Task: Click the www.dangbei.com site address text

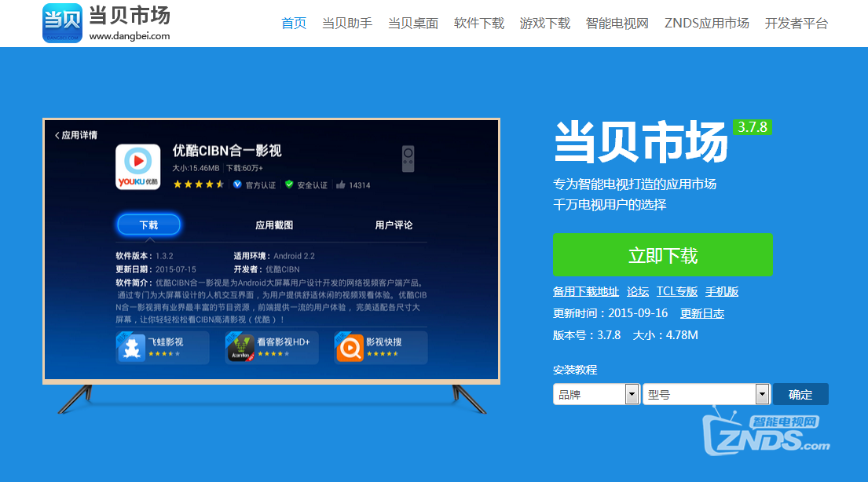Action: pos(130,36)
